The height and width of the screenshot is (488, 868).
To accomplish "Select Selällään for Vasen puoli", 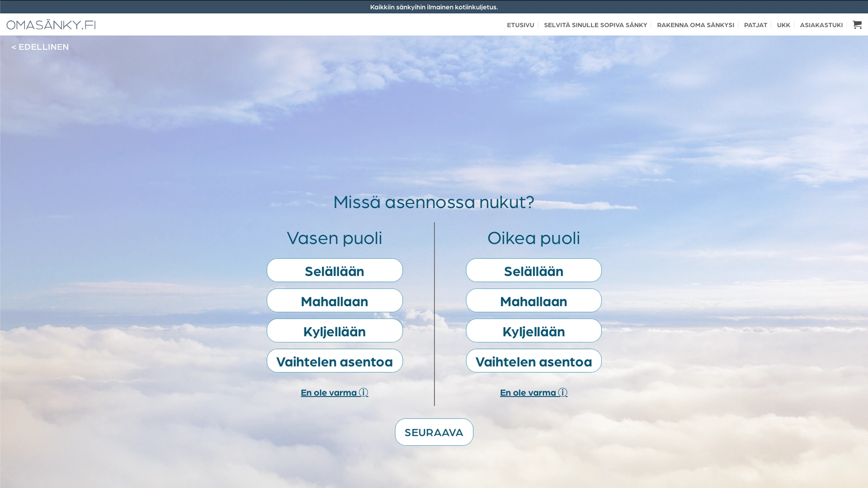I will pos(335,271).
